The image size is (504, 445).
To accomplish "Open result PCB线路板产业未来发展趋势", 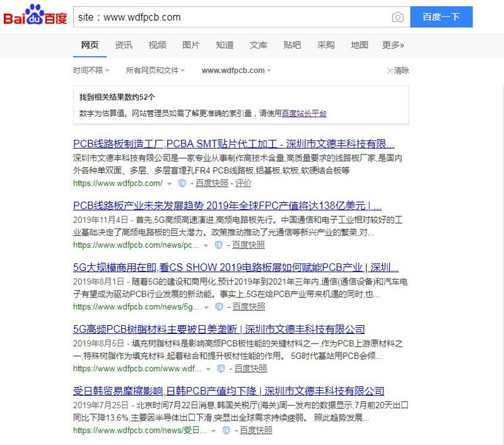I will point(227,205).
